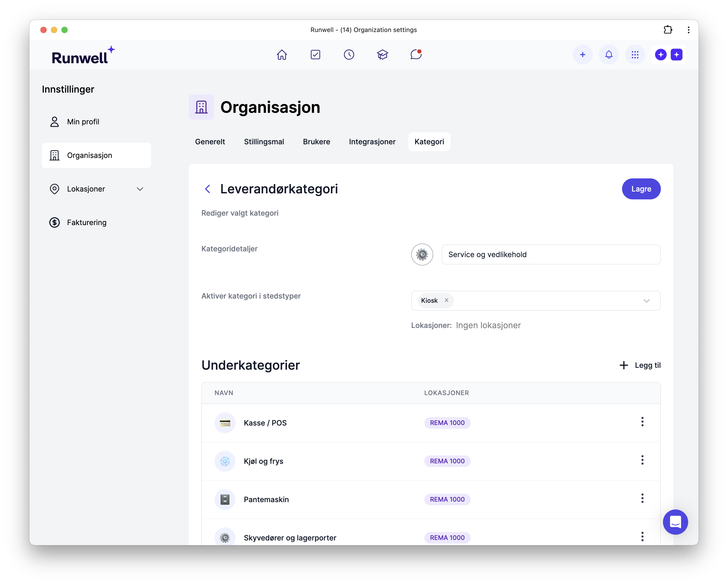Open Min profil in the sidebar
This screenshot has width=728, height=584.
click(x=96, y=121)
